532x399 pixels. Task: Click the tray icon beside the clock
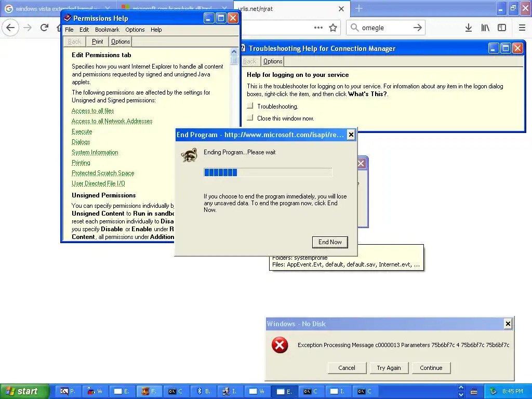coord(493,391)
